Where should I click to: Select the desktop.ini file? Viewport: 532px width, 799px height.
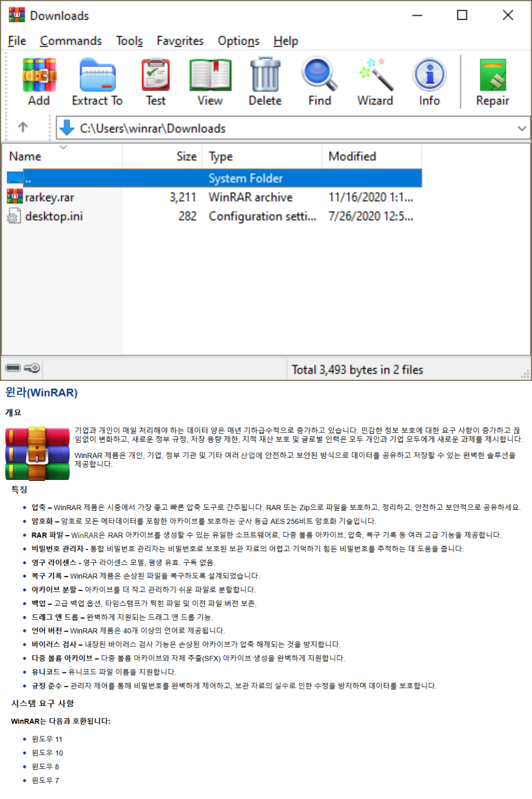coord(54,217)
